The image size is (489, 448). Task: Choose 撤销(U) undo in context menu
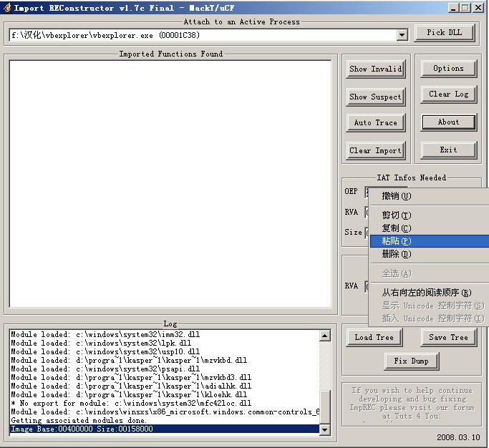point(430,196)
